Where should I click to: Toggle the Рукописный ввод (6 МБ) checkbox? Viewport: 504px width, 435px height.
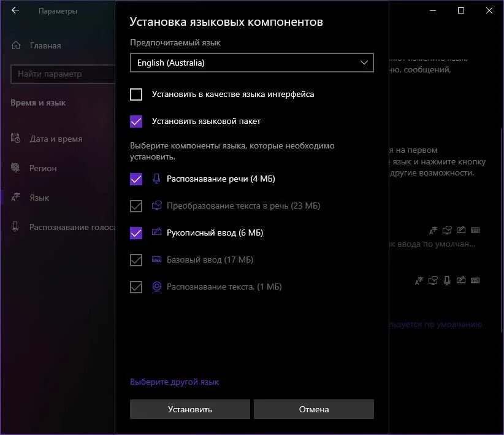pyautogui.click(x=136, y=233)
